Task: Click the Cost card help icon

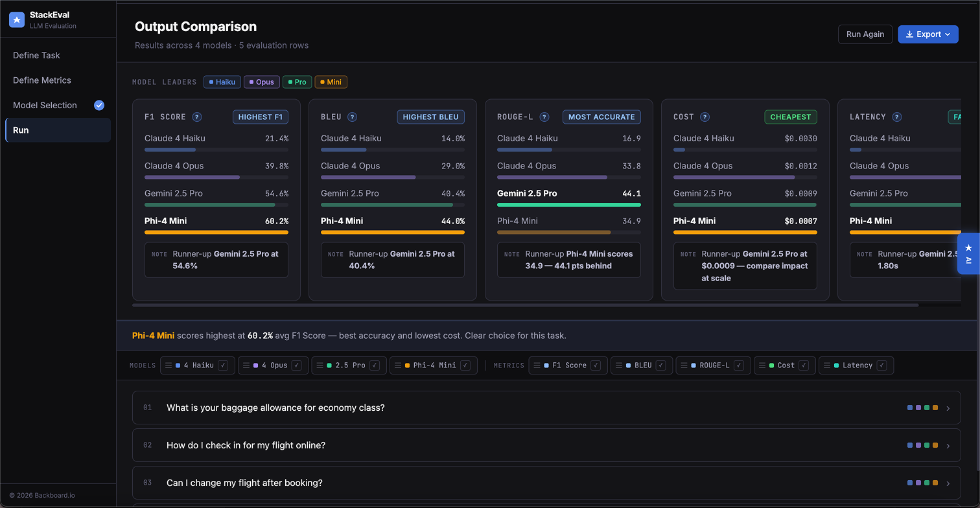Action: [x=705, y=117]
